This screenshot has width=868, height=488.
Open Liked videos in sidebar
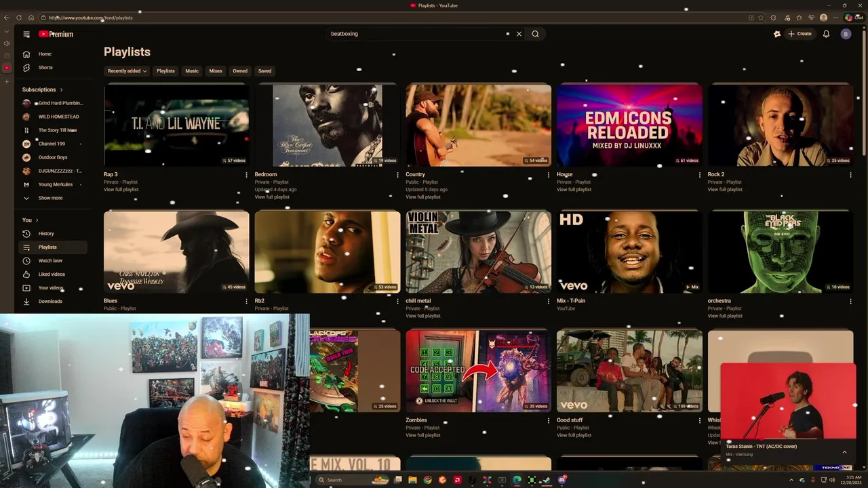pos(53,274)
